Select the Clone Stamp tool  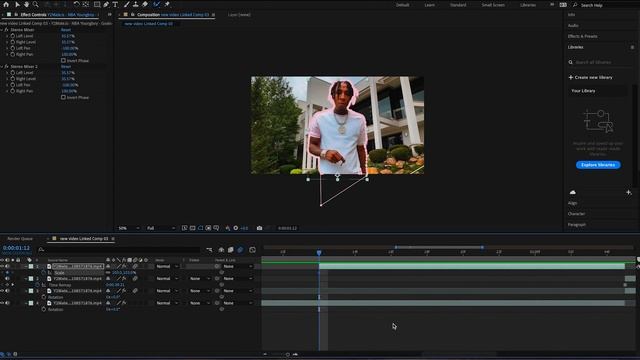pyautogui.click(x=136, y=4)
